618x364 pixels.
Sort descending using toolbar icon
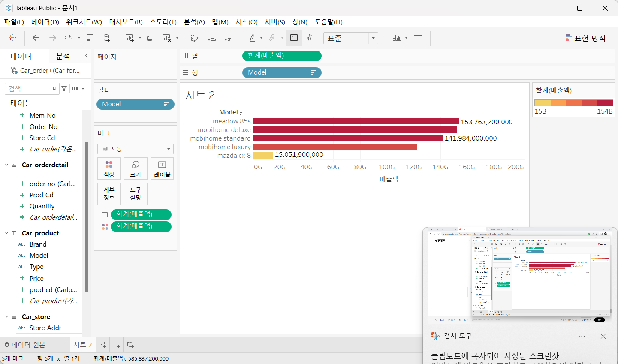(x=229, y=38)
